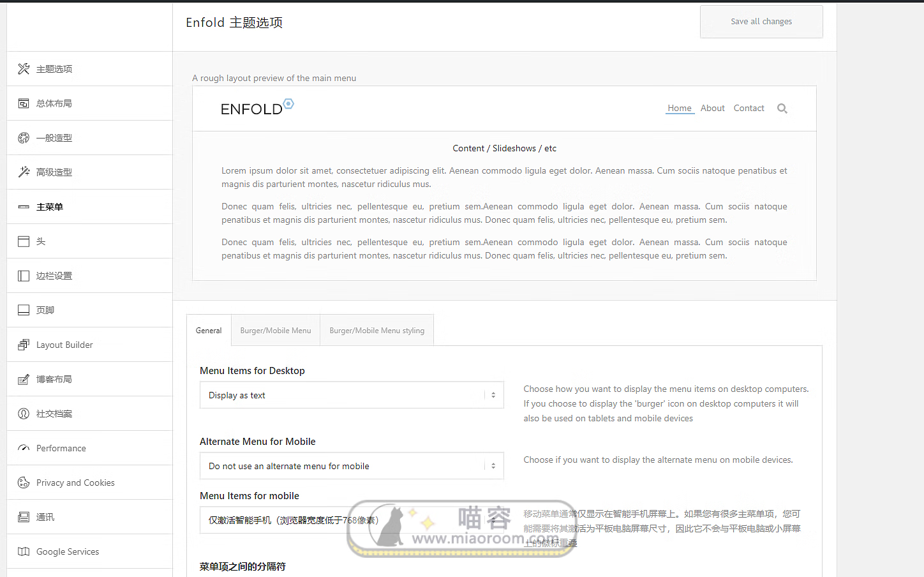
Task: Open the 主题选项 sidebar section
Action: pos(89,69)
